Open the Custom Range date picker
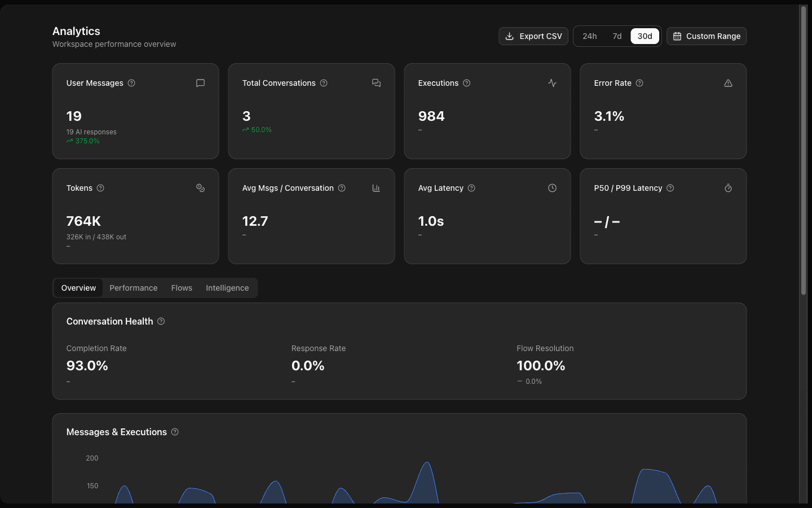The image size is (812, 508). [707, 36]
